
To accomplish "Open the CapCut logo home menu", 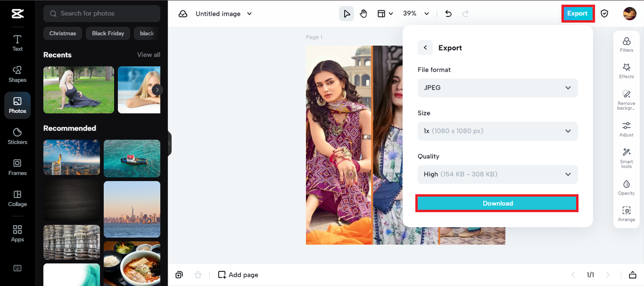I will [x=18, y=14].
